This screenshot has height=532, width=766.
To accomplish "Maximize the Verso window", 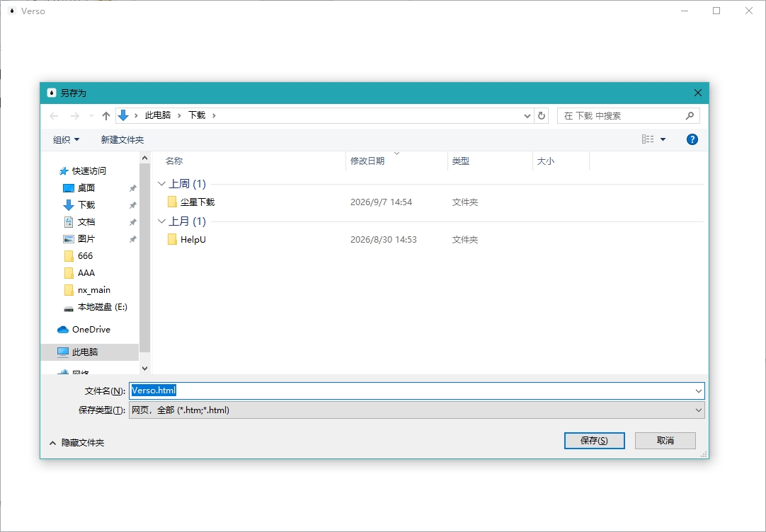I will point(716,11).
